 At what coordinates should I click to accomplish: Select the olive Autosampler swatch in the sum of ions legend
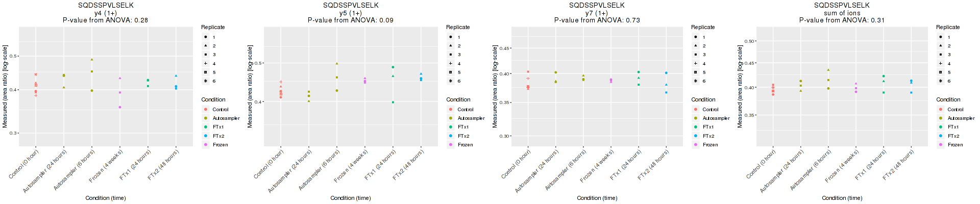940,118
